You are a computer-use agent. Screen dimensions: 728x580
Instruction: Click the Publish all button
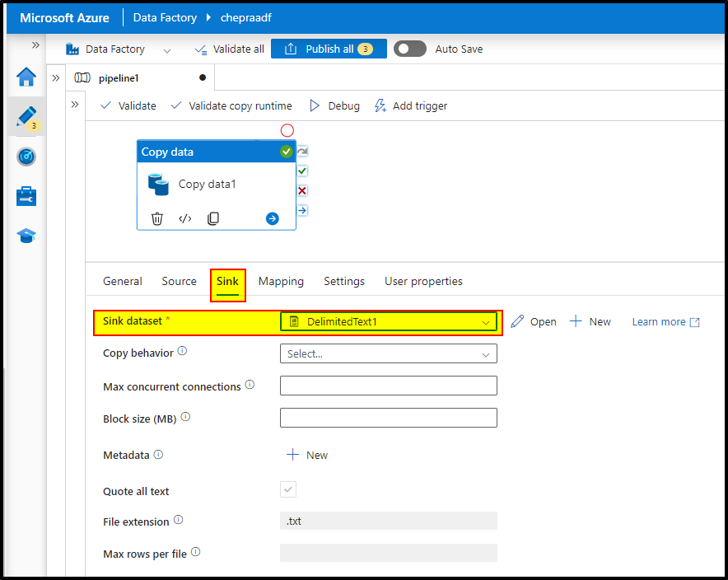329,49
